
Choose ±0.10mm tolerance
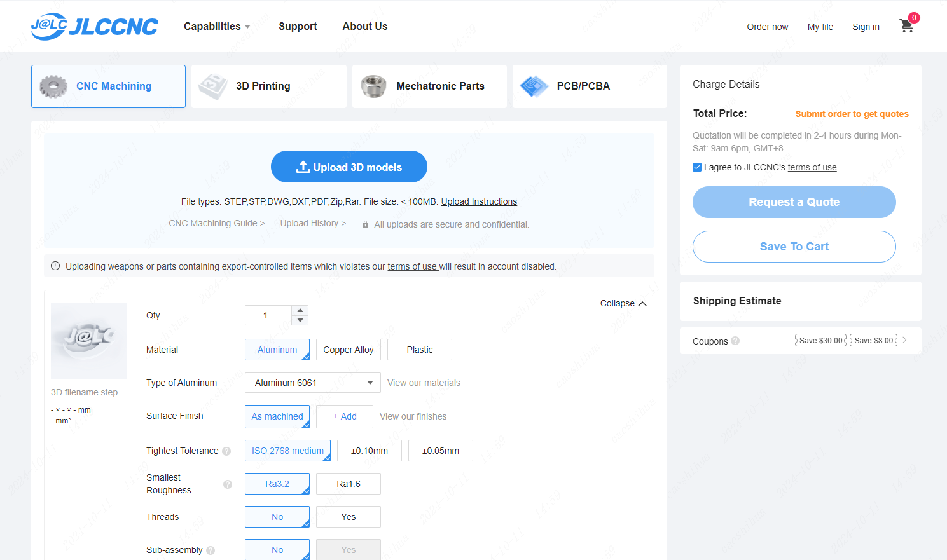pos(370,451)
